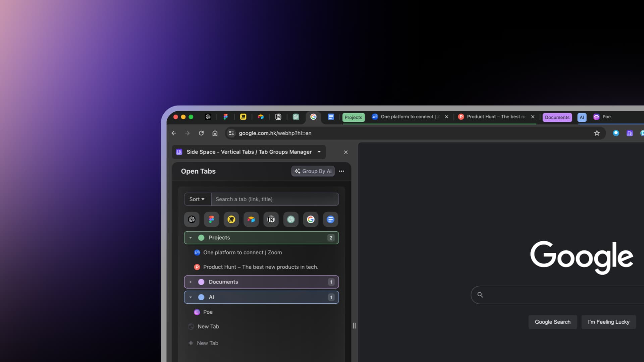Open the Notion pinned icon in sidebar
The image size is (644, 362).
pos(271,220)
